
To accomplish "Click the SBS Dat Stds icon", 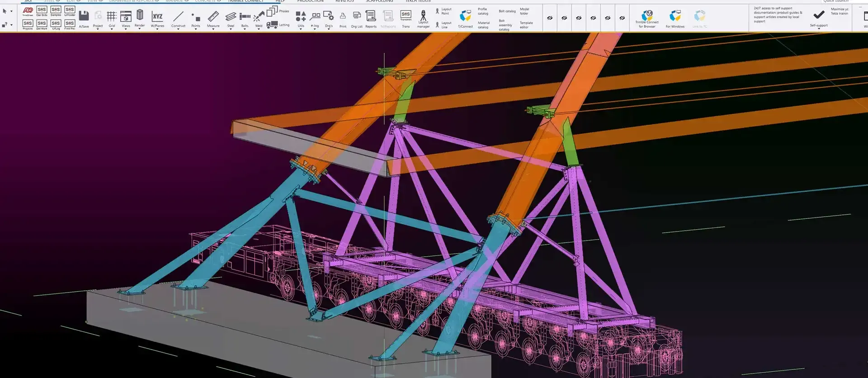I will pyautogui.click(x=42, y=11).
